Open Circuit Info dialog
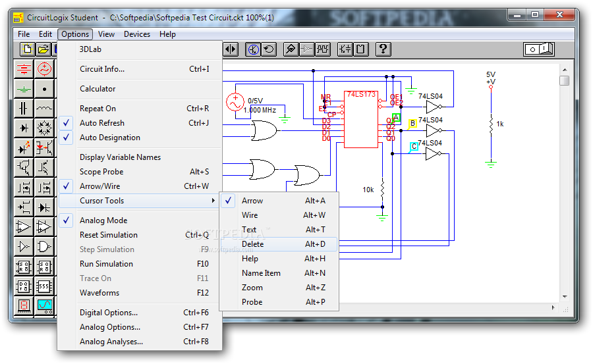The image size is (593, 364). (x=140, y=69)
